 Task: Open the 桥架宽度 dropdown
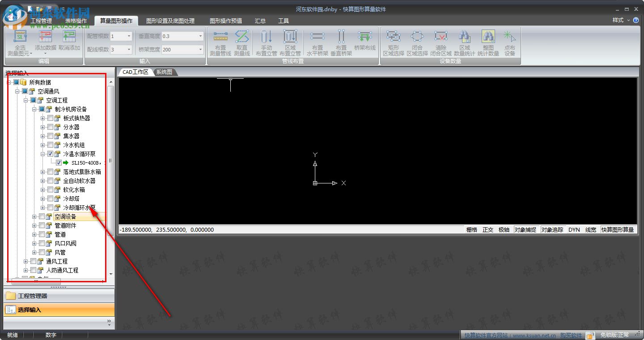[x=200, y=50]
